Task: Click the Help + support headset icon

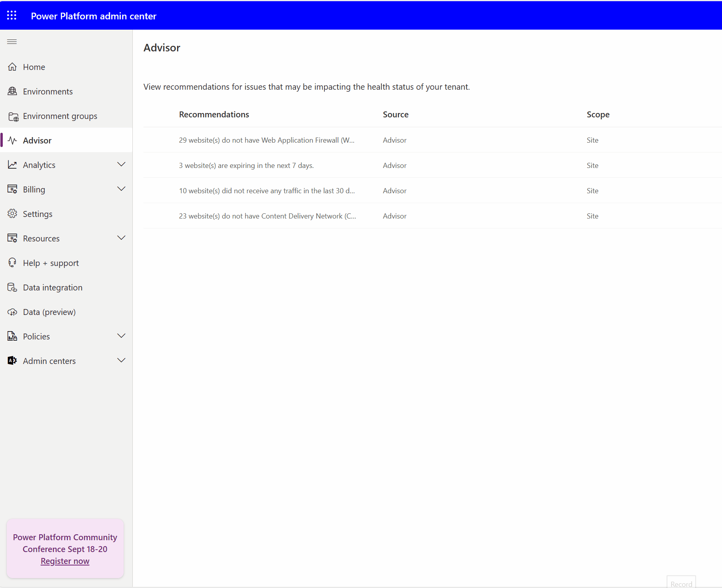Action: tap(12, 263)
